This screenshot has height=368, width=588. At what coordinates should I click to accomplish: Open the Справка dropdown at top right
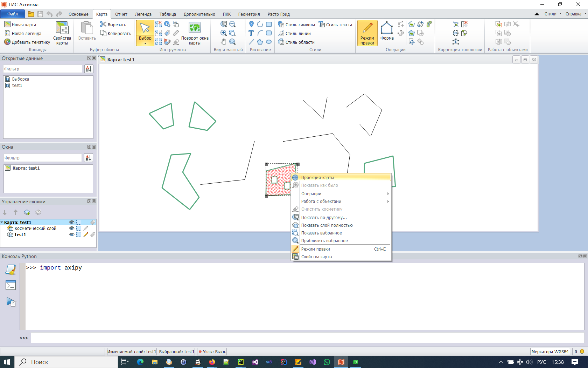point(576,14)
